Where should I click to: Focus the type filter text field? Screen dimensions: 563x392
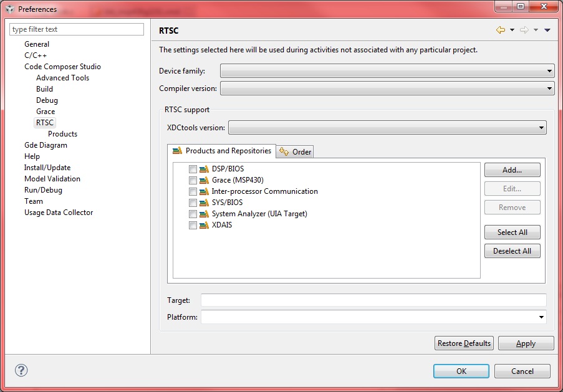tap(77, 29)
